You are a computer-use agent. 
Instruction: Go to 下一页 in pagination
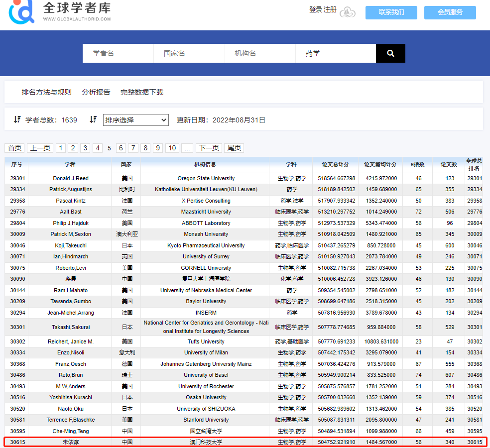click(209, 148)
